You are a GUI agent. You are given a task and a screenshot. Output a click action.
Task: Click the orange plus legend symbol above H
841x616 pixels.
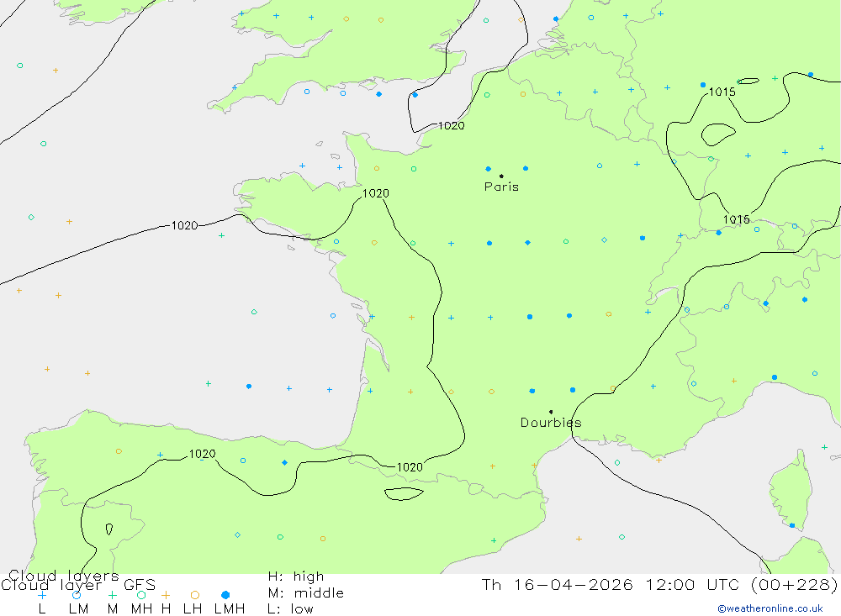166,595
